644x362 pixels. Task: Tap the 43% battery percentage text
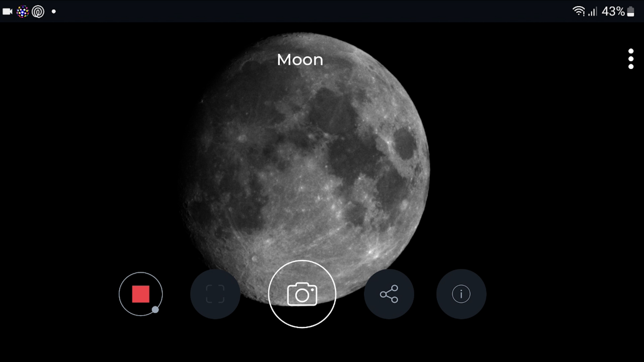click(613, 12)
